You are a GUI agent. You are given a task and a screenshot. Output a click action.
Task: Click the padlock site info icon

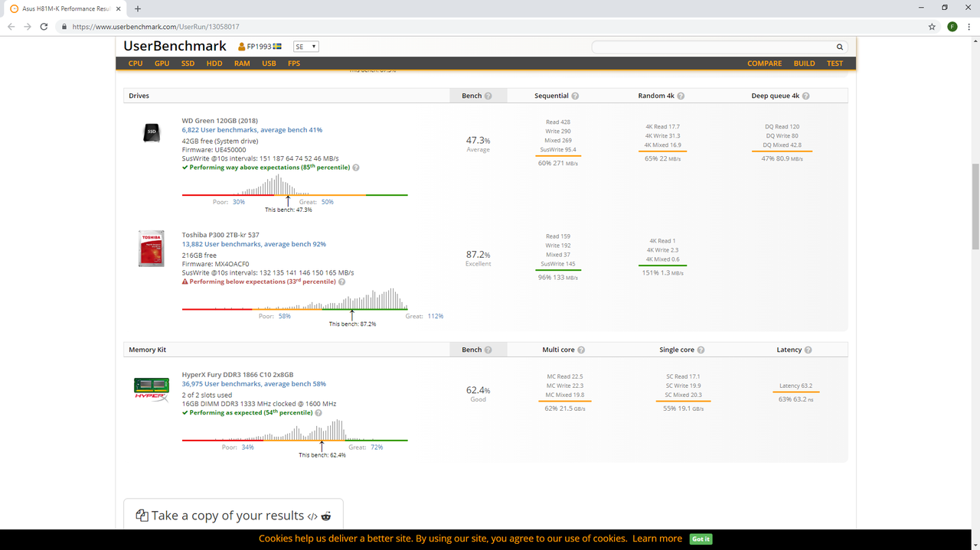pyautogui.click(x=65, y=26)
